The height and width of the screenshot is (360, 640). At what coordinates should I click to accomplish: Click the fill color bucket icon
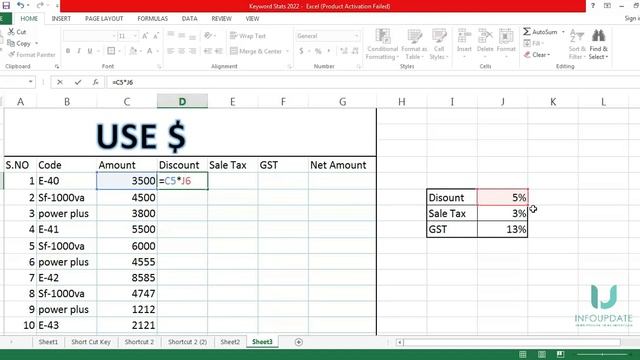point(133,51)
